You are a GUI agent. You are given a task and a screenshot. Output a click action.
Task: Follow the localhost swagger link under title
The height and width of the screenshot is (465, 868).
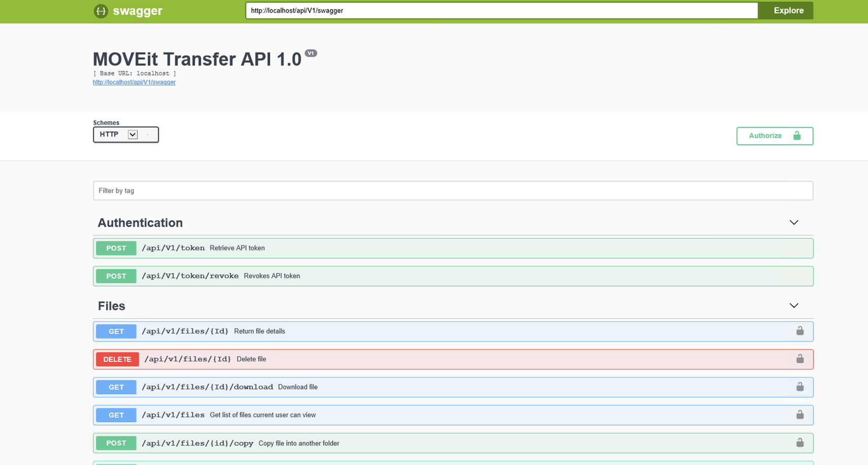pyautogui.click(x=134, y=82)
